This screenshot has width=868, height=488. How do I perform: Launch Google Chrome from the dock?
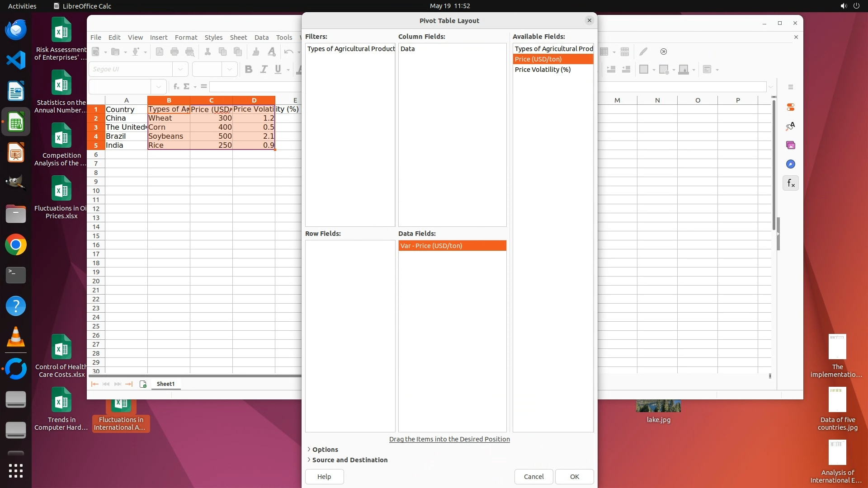point(16,245)
